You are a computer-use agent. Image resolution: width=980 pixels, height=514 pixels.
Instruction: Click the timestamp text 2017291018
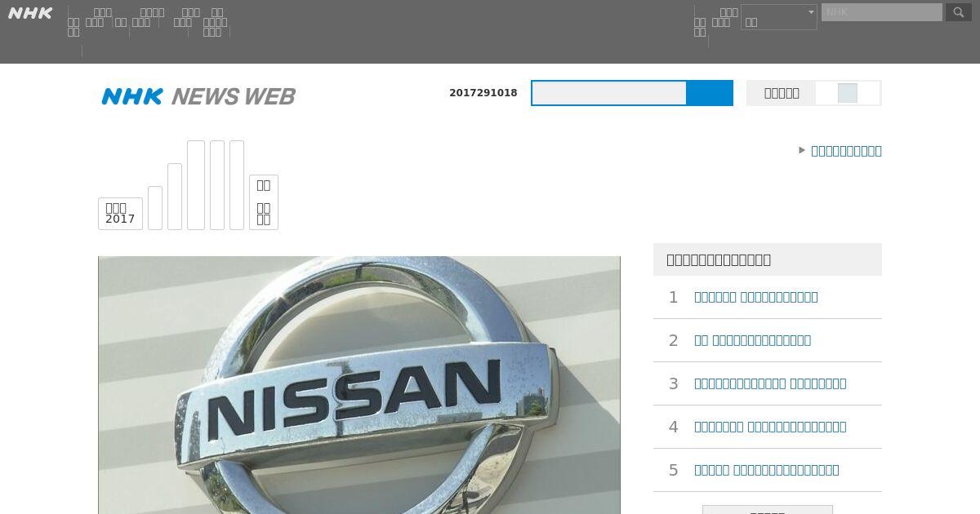pos(483,93)
